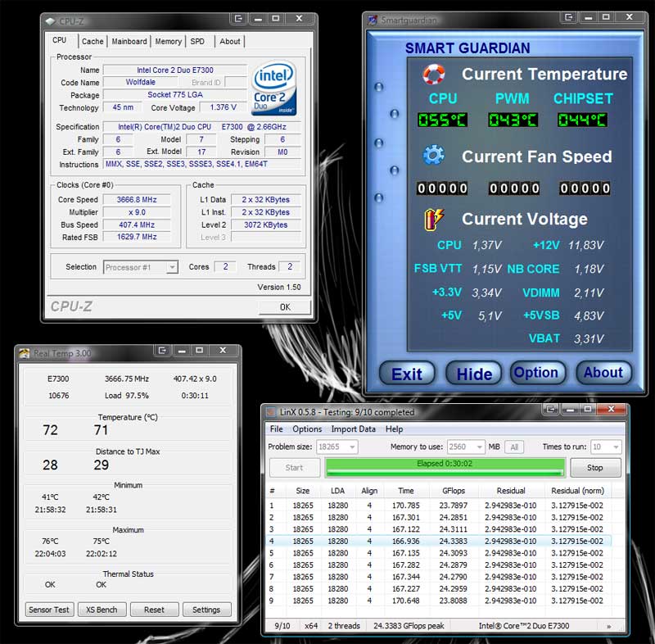Click the Smartguardian title bar icon
655x644 pixels.
click(372, 20)
